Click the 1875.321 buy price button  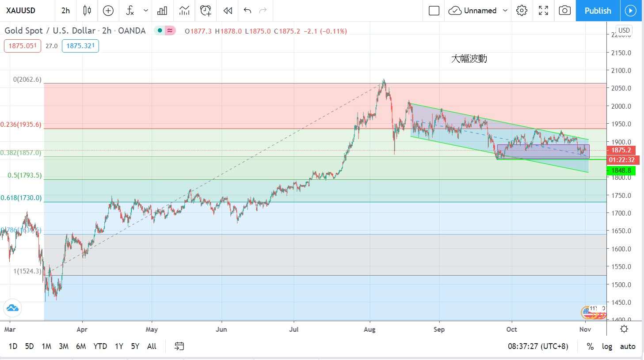pos(80,46)
